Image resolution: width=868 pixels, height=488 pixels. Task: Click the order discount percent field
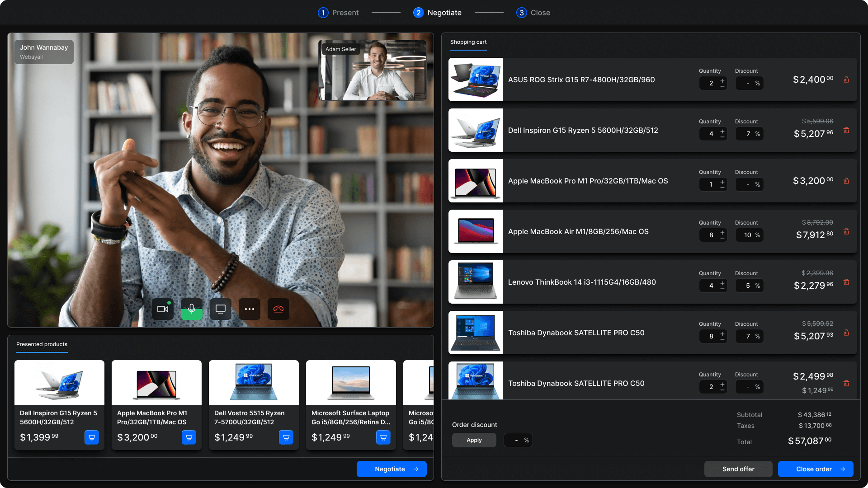click(518, 440)
